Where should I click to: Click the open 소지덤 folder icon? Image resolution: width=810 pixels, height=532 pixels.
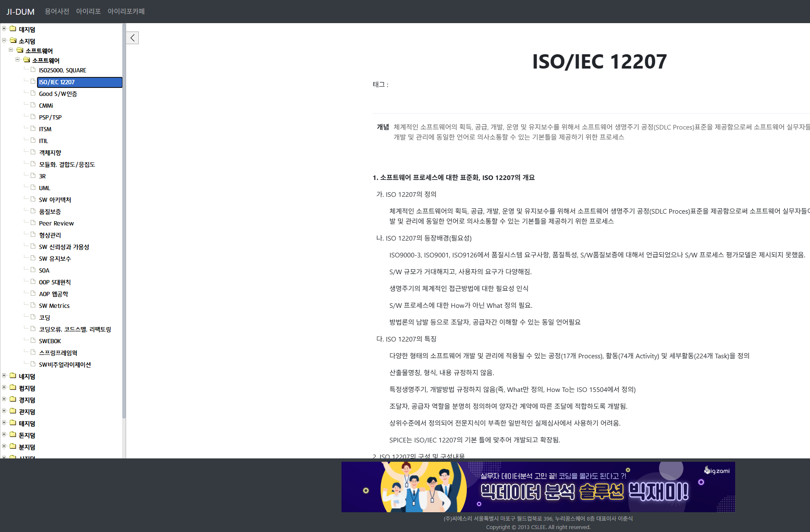tap(13, 41)
